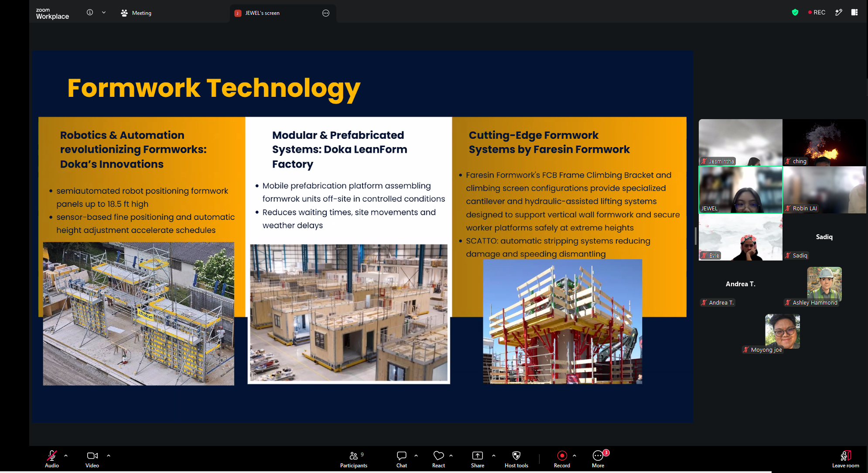Image resolution: width=868 pixels, height=473 pixels.
Task: Click the green encryption shield icon
Action: click(795, 13)
